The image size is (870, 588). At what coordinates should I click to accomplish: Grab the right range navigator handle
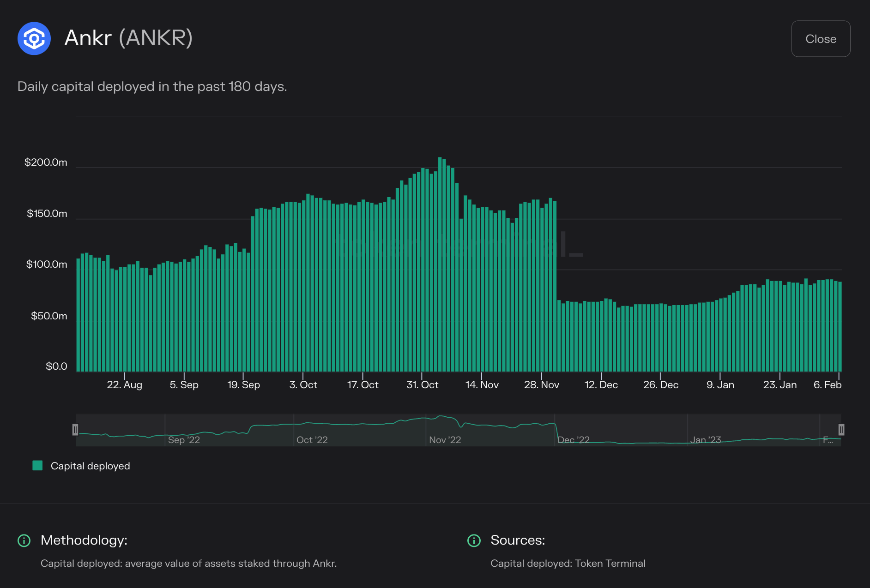[841, 430]
